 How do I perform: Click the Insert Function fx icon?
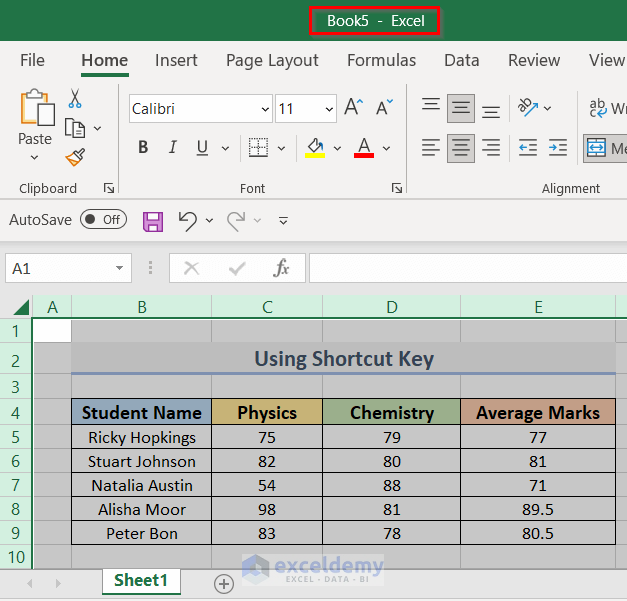pyautogui.click(x=282, y=268)
